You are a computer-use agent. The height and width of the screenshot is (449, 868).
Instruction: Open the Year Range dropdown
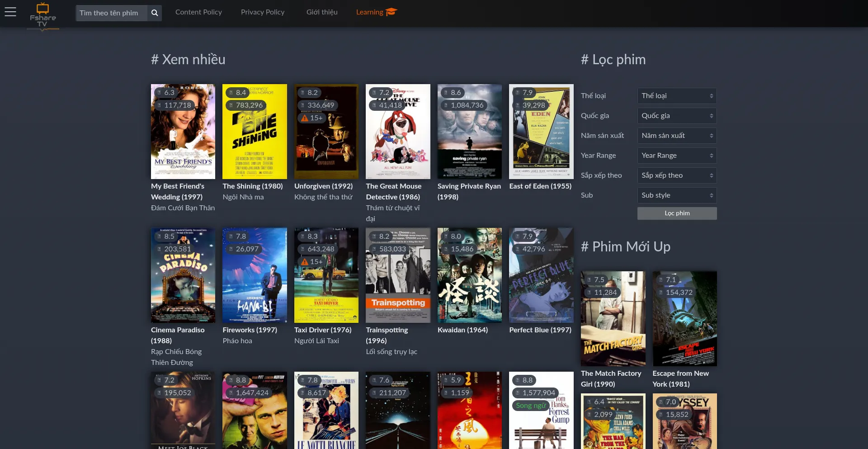(x=677, y=156)
